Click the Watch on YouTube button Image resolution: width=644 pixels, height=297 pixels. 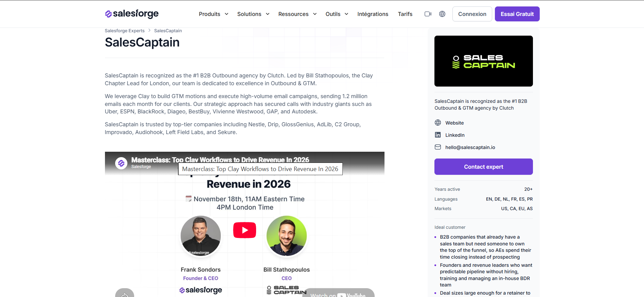tap(338, 293)
